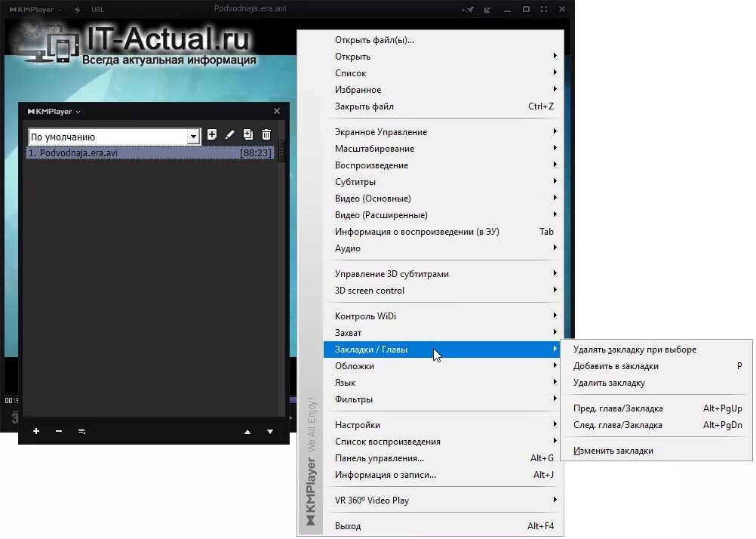The width and height of the screenshot is (756, 539).
Task: Open 'Видео (Расширенные)' submenu
Action: (441, 214)
